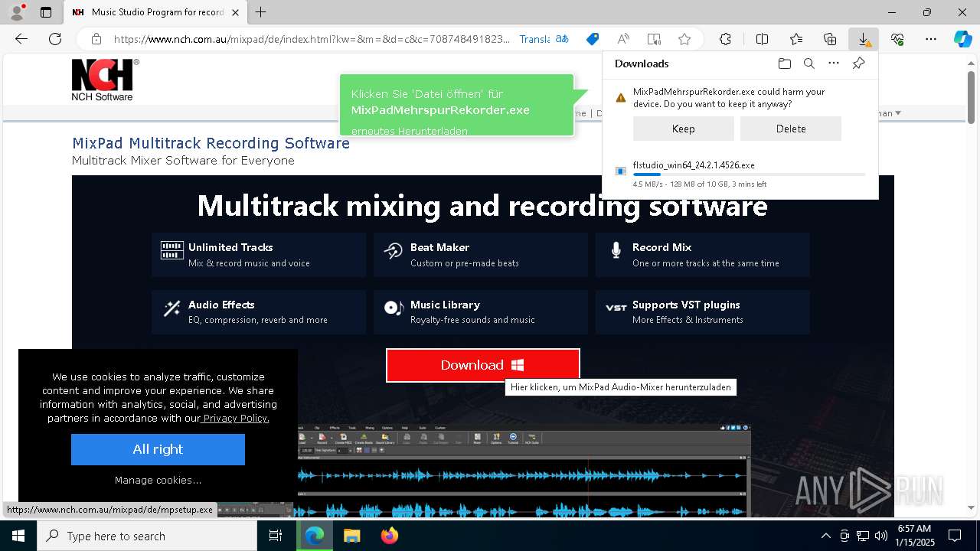Viewport: 980px width, 551px height.
Task: Open Edge Settings and more menu
Action: tap(931, 39)
